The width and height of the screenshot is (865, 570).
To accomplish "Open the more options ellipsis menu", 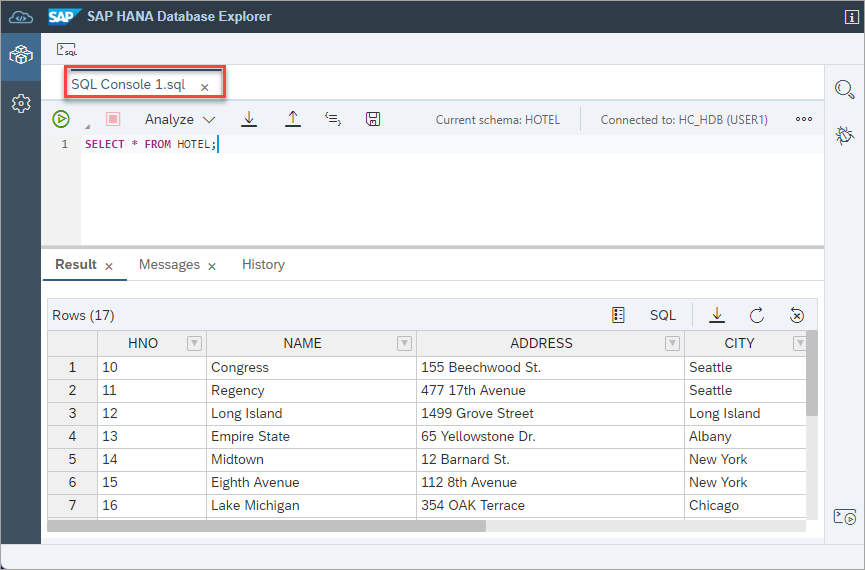I will (804, 119).
